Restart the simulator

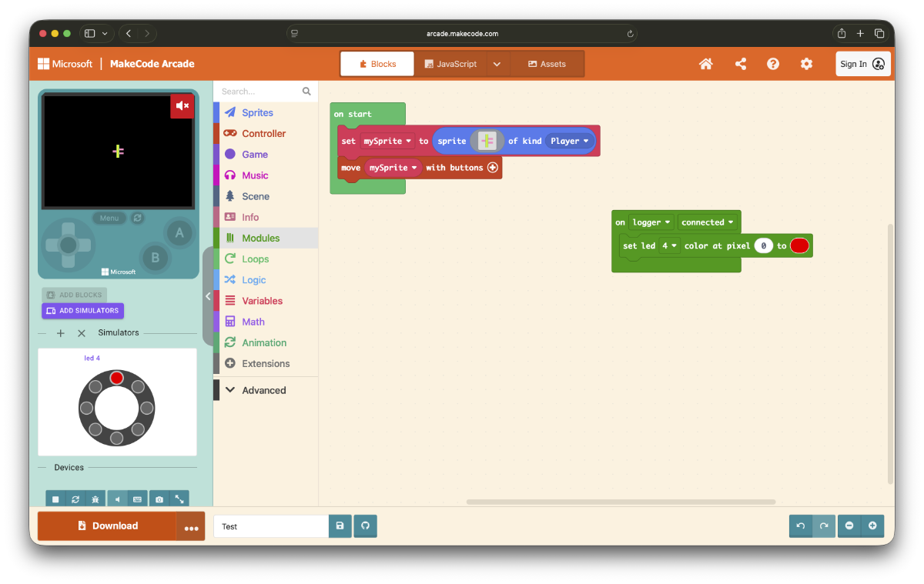[x=75, y=499]
